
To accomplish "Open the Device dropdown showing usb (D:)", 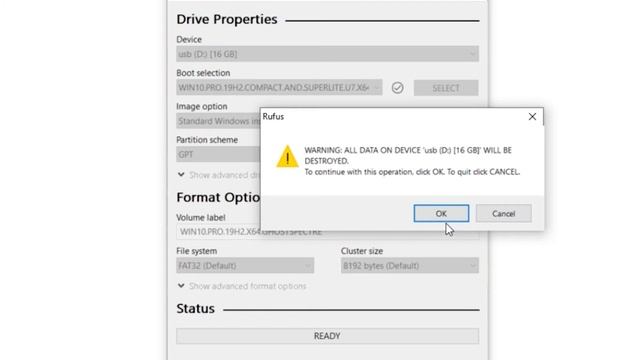I will (x=327, y=54).
